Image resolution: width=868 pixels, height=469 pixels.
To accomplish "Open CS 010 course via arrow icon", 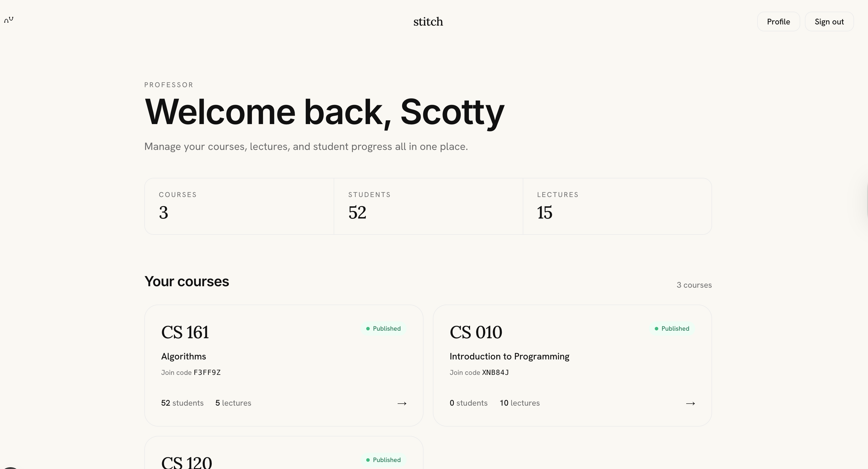I will point(690,403).
